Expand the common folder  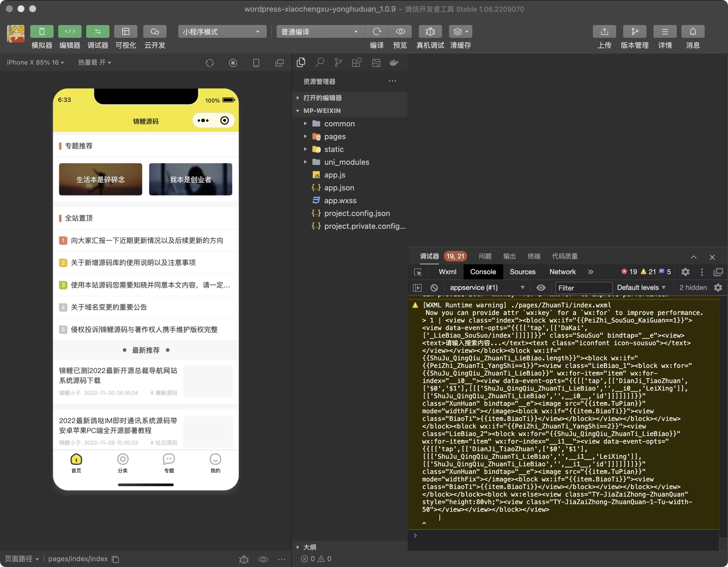pos(350,124)
